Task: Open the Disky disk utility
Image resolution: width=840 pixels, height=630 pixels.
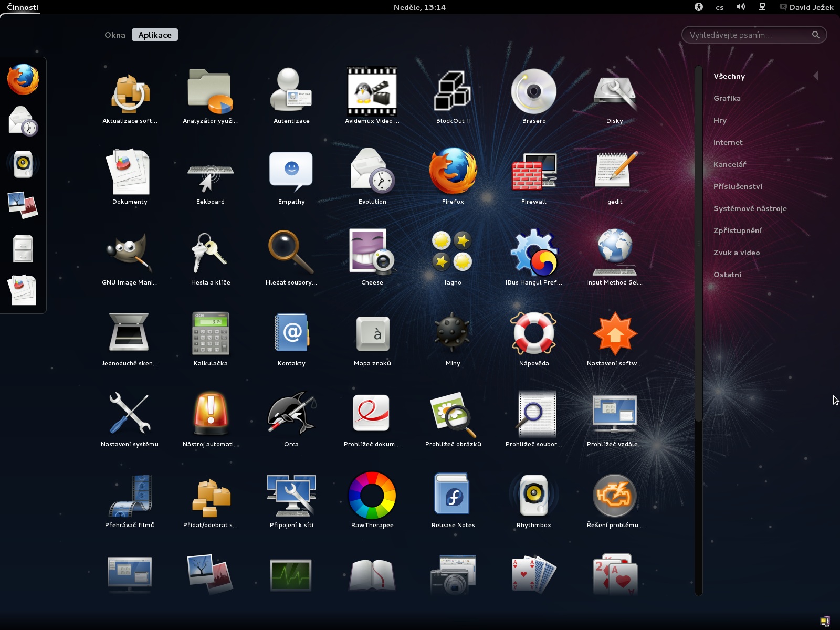Action: [615, 93]
